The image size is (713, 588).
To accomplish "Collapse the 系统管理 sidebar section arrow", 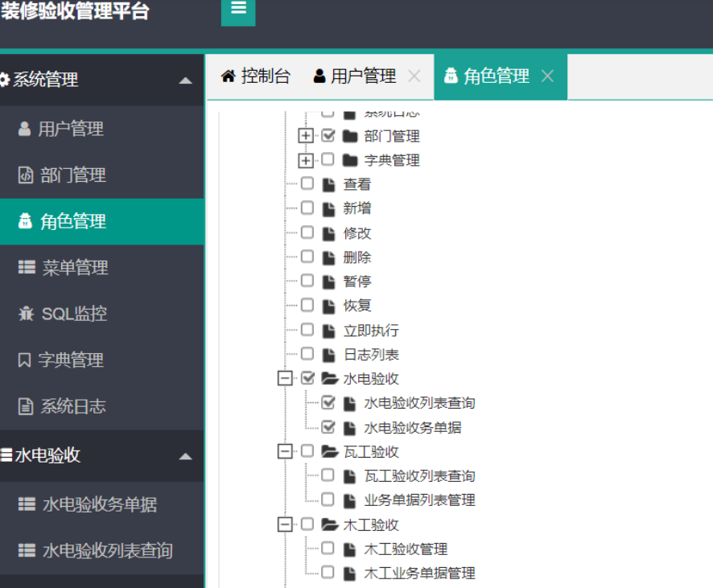I will coord(185,81).
